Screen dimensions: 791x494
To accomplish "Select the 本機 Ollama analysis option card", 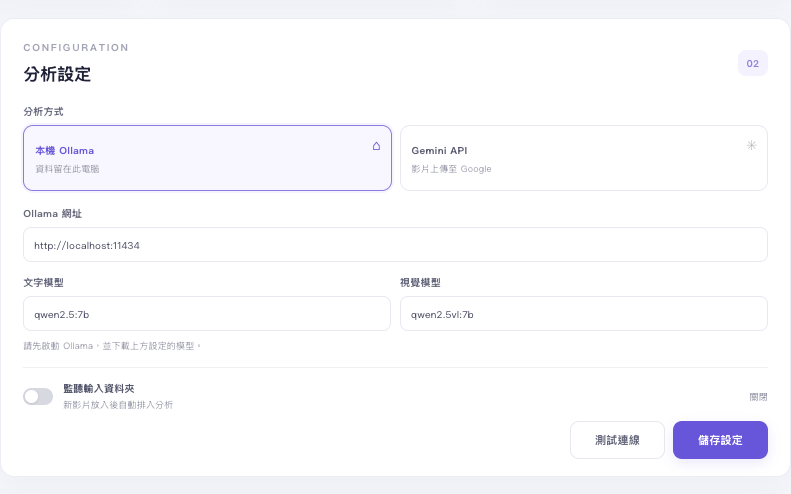I will 207,158.
